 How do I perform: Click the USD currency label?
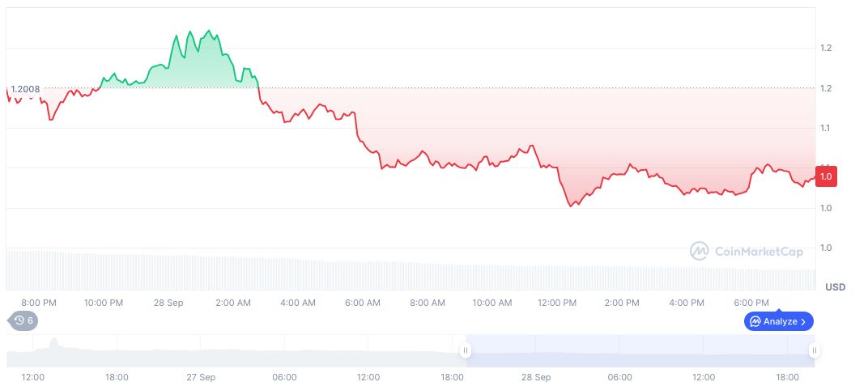pos(835,287)
